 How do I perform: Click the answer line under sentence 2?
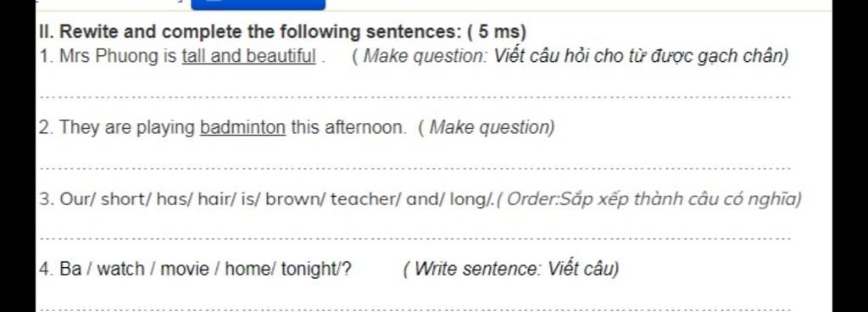tap(416, 168)
